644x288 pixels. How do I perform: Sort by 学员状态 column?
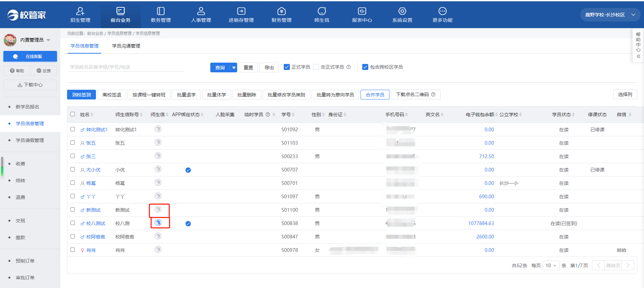(x=573, y=115)
